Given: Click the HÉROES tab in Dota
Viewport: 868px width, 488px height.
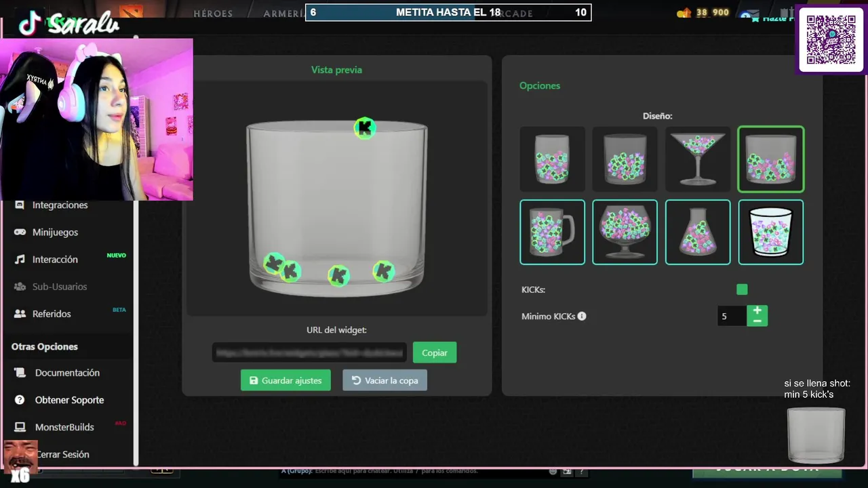Looking at the screenshot, I should (x=213, y=13).
